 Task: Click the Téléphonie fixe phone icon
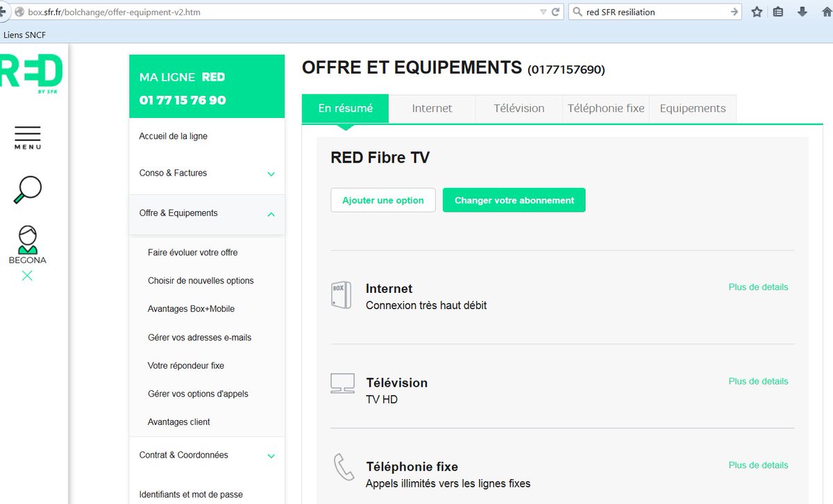click(x=344, y=467)
